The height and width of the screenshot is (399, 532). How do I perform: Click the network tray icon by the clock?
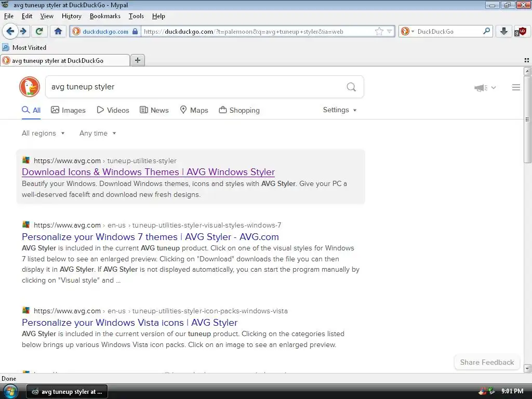coord(491,391)
